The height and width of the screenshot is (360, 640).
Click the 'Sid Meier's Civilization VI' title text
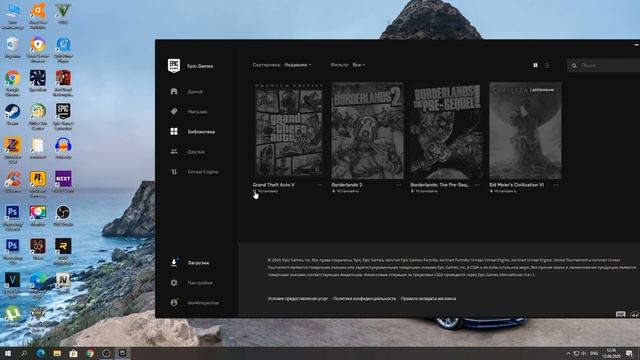[516, 185]
